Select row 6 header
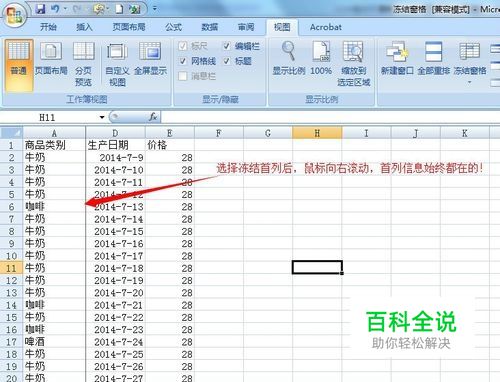The height and width of the screenshot is (382, 500). pyautogui.click(x=12, y=207)
